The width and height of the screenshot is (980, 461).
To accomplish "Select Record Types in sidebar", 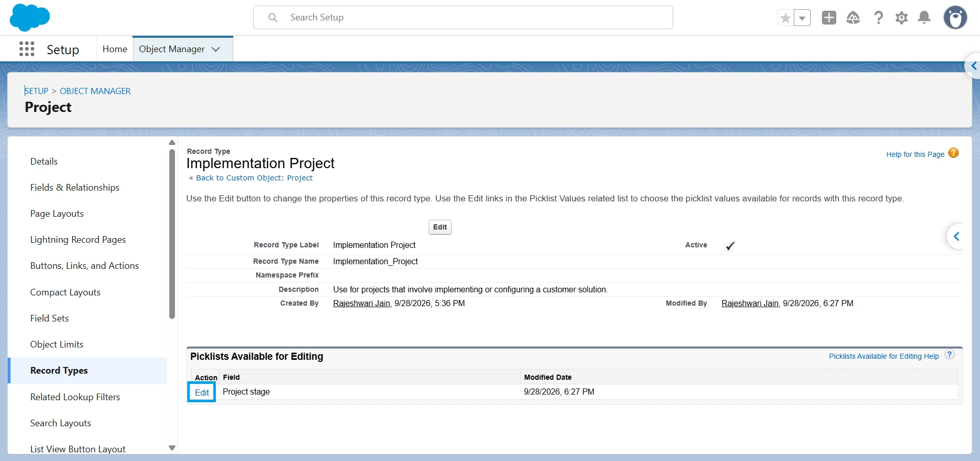I will tap(59, 371).
